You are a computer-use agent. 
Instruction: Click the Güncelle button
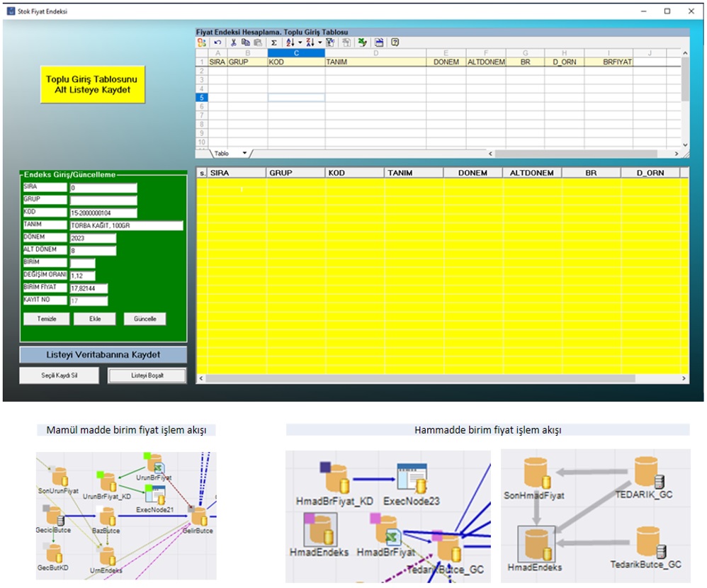pyautogui.click(x=145, y=319)
